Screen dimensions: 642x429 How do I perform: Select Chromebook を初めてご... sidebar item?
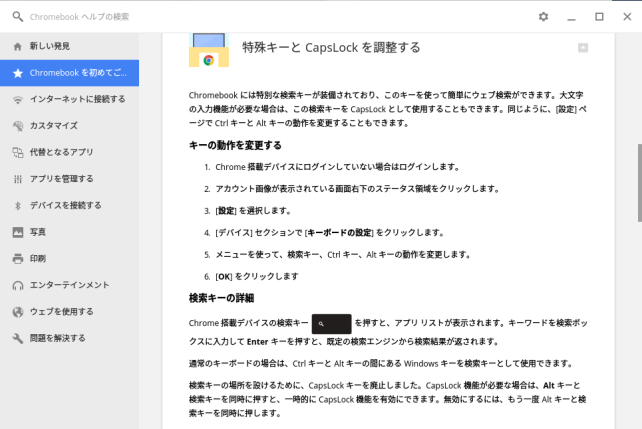(70, 73)
